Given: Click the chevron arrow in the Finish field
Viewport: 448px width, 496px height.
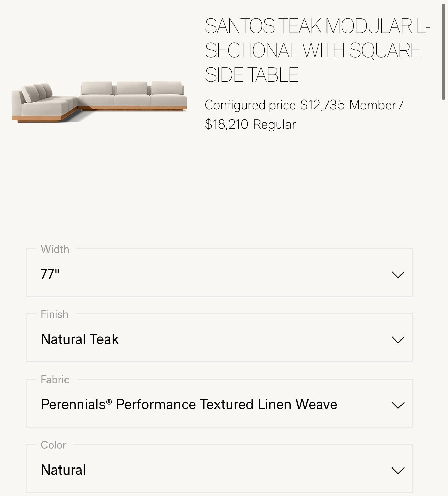Looking at the screenshot, I should tap(398, 339).
